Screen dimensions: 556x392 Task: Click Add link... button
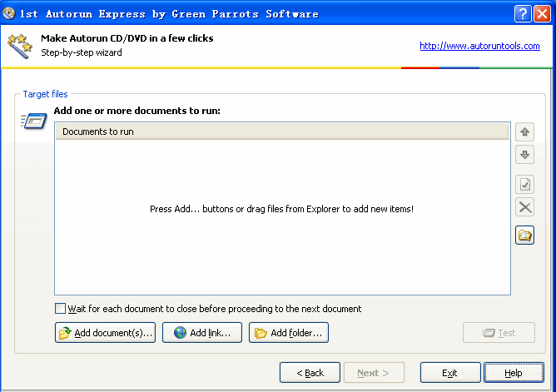tap(202, 332)
